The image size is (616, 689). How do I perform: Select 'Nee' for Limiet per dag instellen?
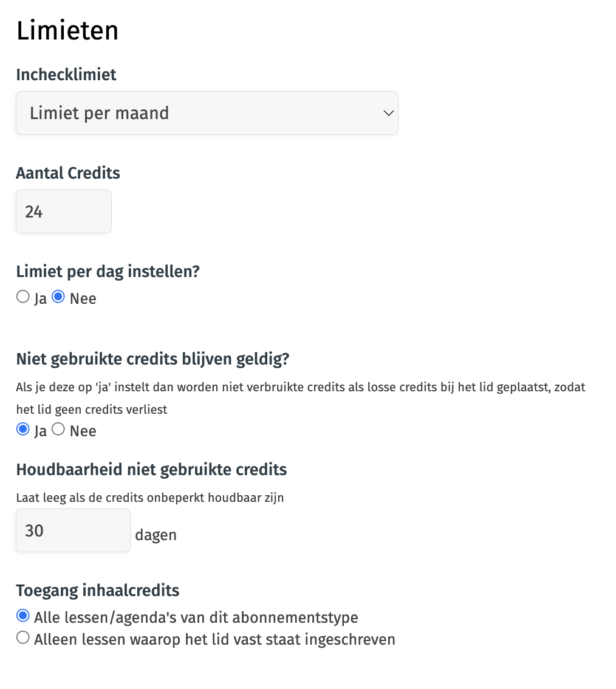pyautogui.click(x=58, y=297)
